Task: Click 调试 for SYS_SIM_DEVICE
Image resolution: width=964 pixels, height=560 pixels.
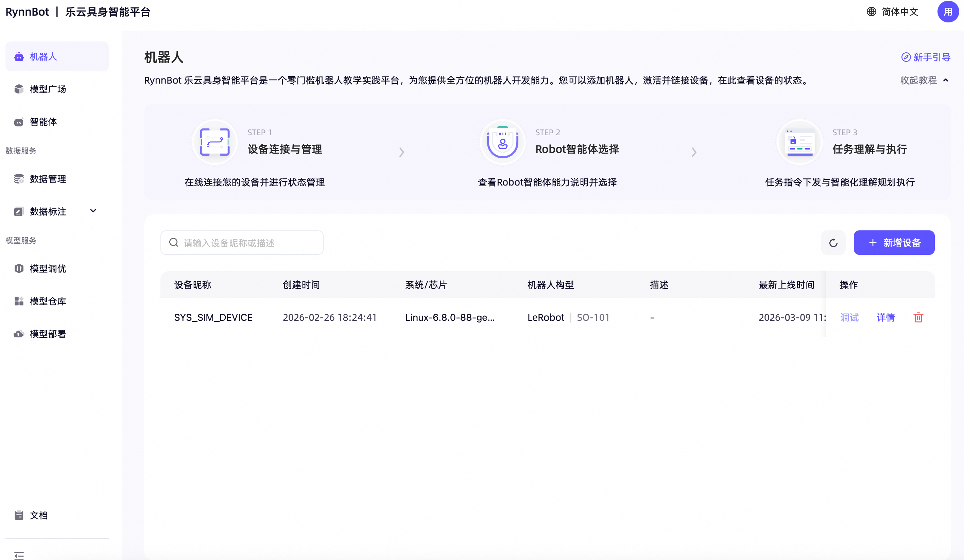Action: click(x=849, y=317)
